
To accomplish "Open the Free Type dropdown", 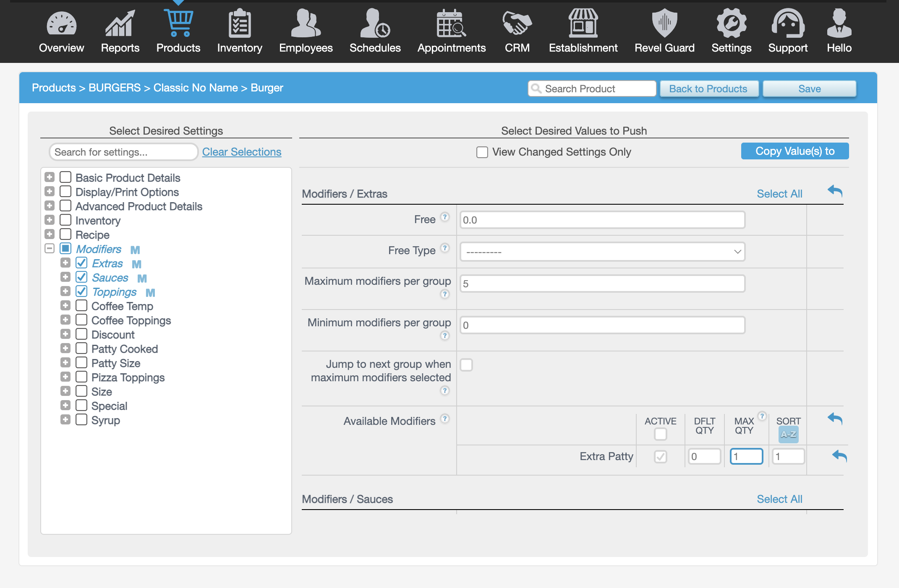I will 602,252.
